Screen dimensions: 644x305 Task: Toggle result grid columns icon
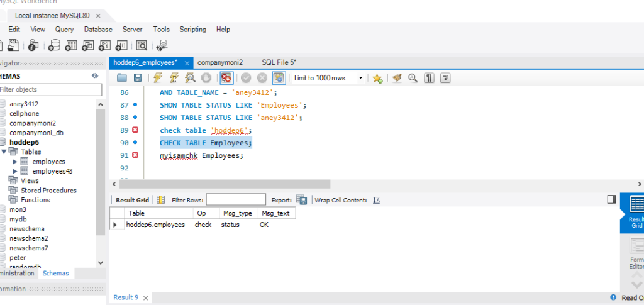[x=160, y=200]
